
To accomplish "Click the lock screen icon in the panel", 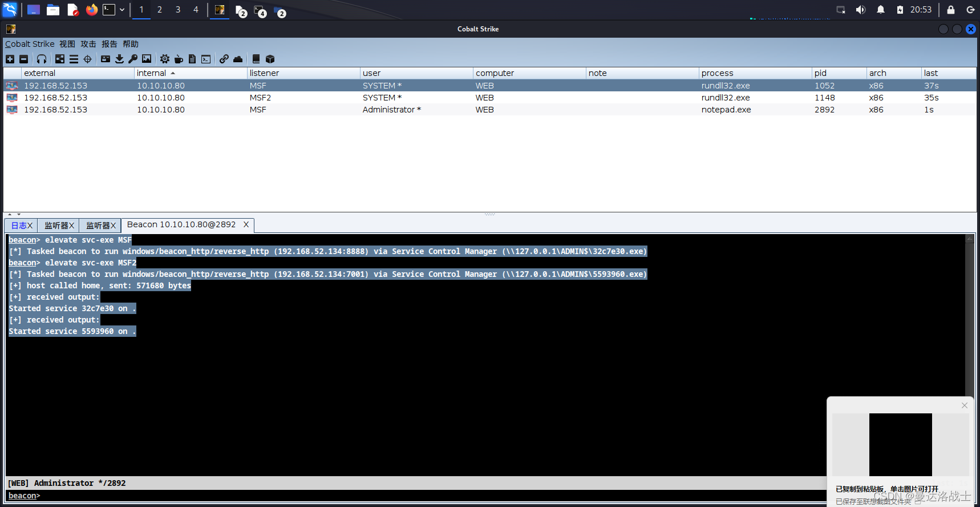I will pos(951,10).
